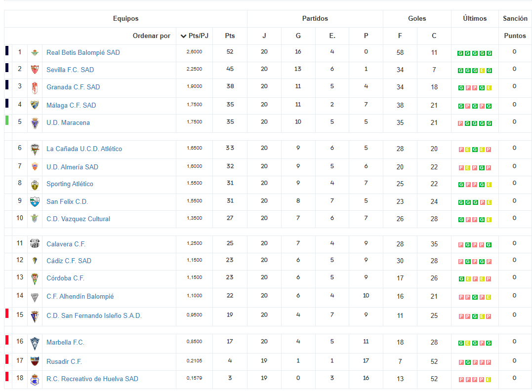Open C.F. Alhendín Balompié team link
The width and height of the screenshot is (532, 392).
(80, 297)
